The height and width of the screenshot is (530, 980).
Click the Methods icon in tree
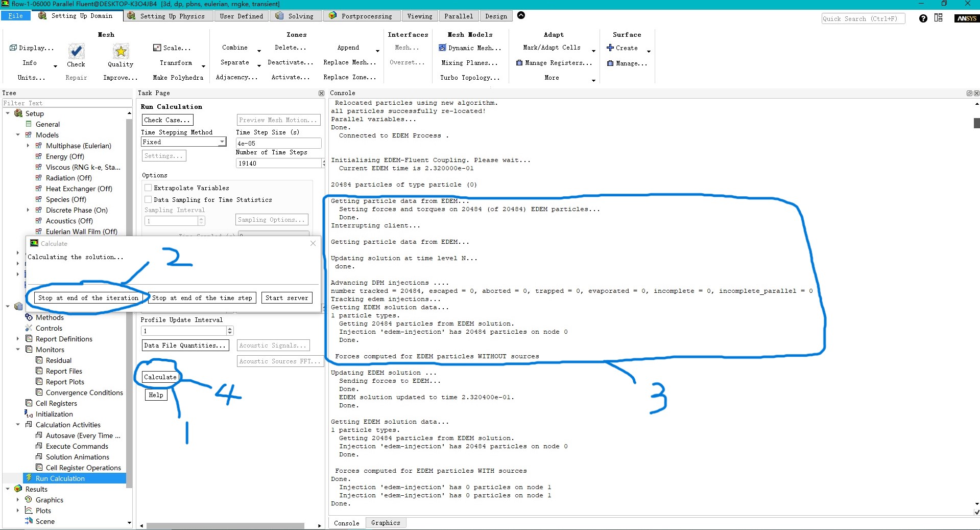pyautogui.click(x=29, y=317)
